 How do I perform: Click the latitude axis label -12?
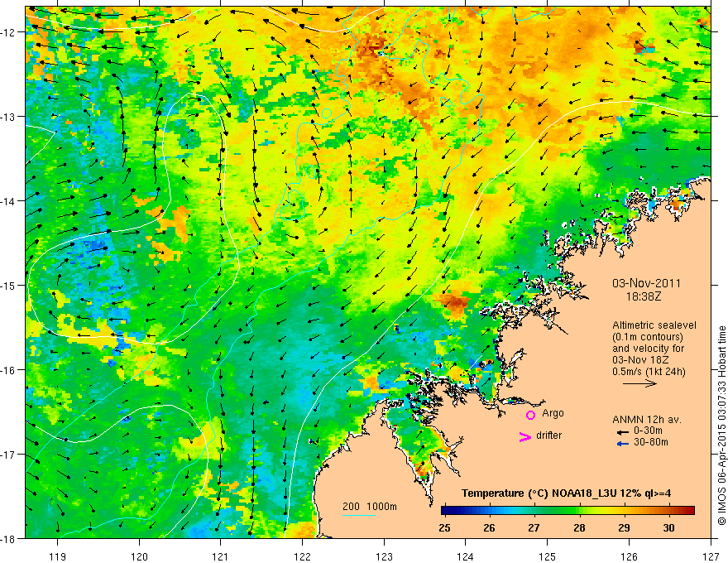click(x=8, y=32)
